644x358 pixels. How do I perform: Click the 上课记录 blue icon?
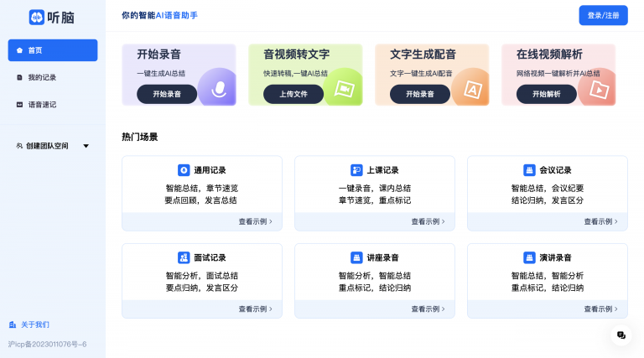pyautogui.click(x=356, y=170)
